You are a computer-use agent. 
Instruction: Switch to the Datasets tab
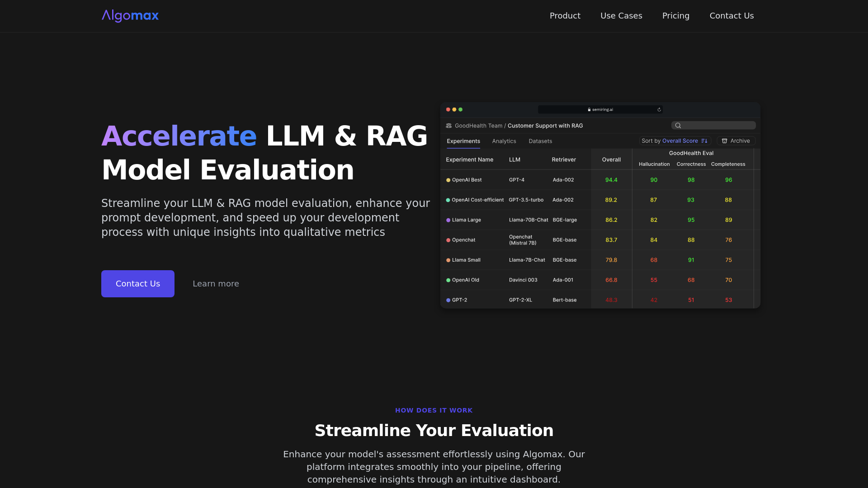coord(540,141)
